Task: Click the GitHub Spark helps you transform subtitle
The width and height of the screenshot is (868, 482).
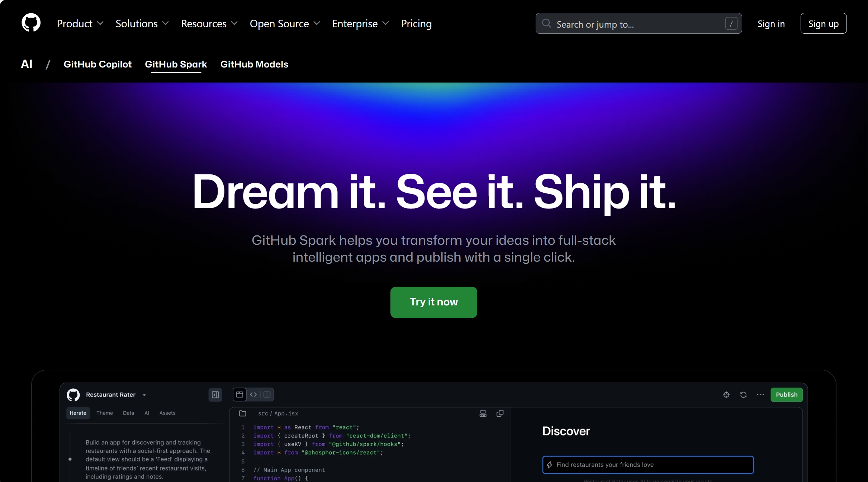Action: tap(434, 249)
